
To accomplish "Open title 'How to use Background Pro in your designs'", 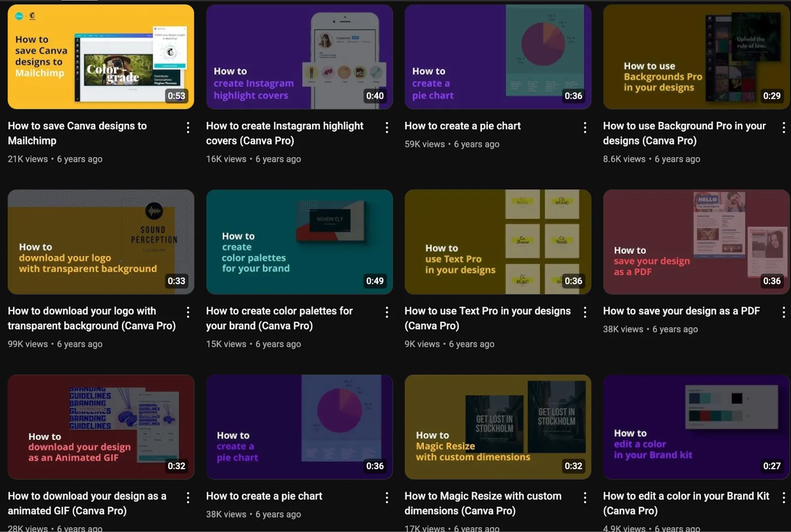I will 684,133.
